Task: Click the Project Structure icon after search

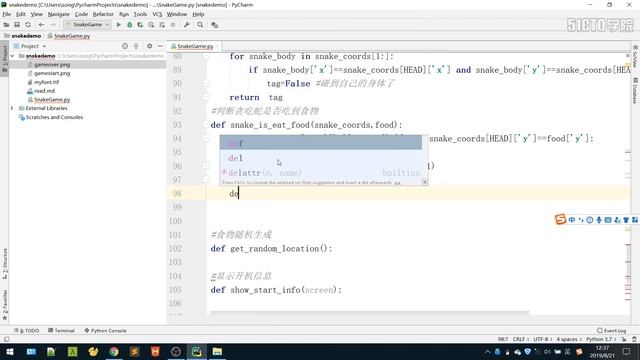Action: tap(214, 25)
